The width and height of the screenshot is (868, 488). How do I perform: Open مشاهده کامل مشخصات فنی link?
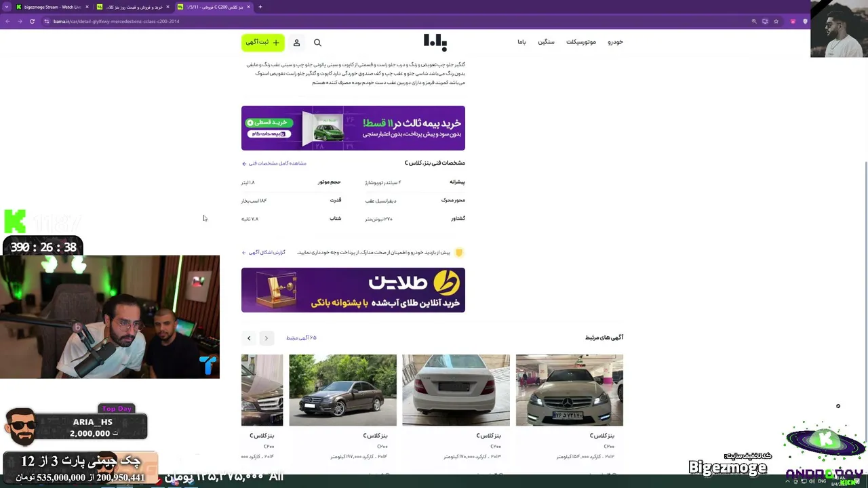point(274,163)
